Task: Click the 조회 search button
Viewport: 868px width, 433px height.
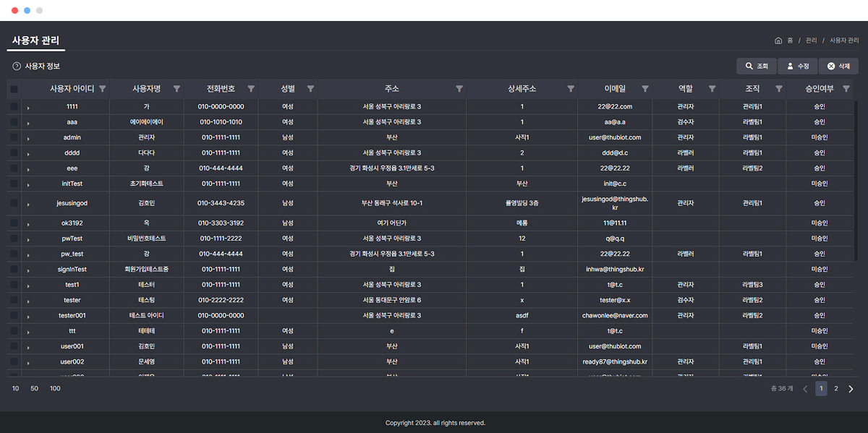Action: coord(756,65)
